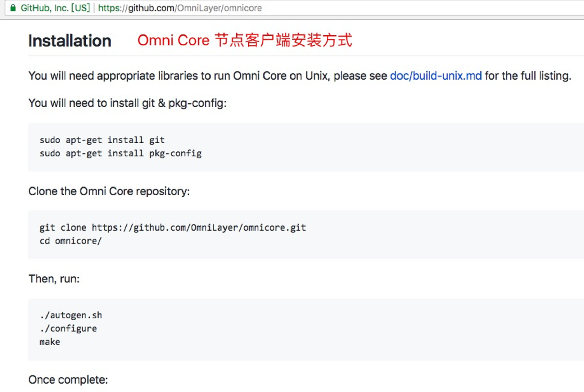This screenshot has height=392, width=584.
Task: Click the git clone omnicore.git command line
Action: (173, 228)
